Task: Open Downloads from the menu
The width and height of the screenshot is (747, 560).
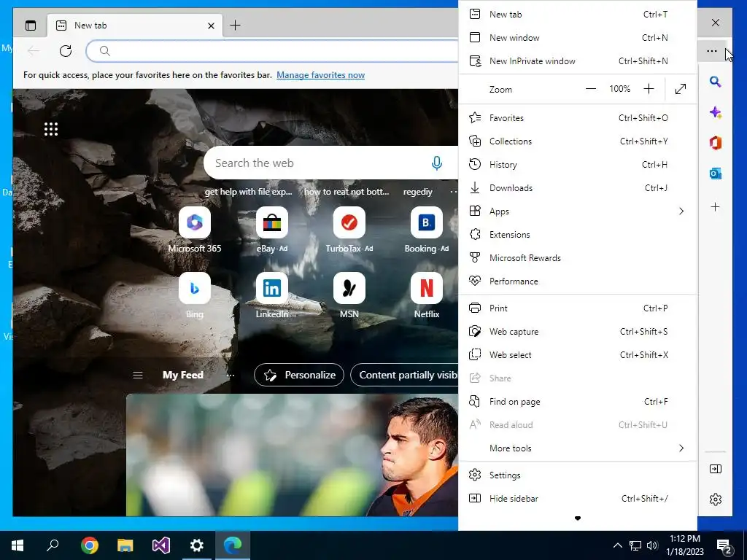Action: [x=578, y=187]
